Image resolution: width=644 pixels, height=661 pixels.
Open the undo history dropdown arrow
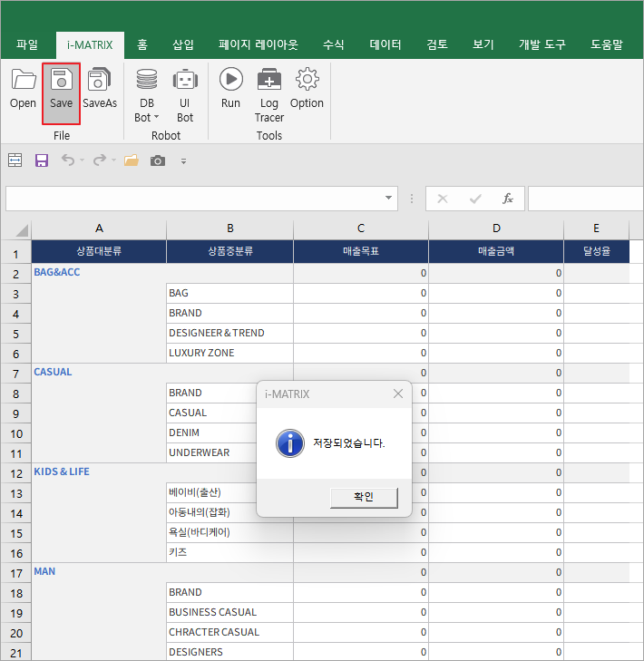tap(82, 161)
